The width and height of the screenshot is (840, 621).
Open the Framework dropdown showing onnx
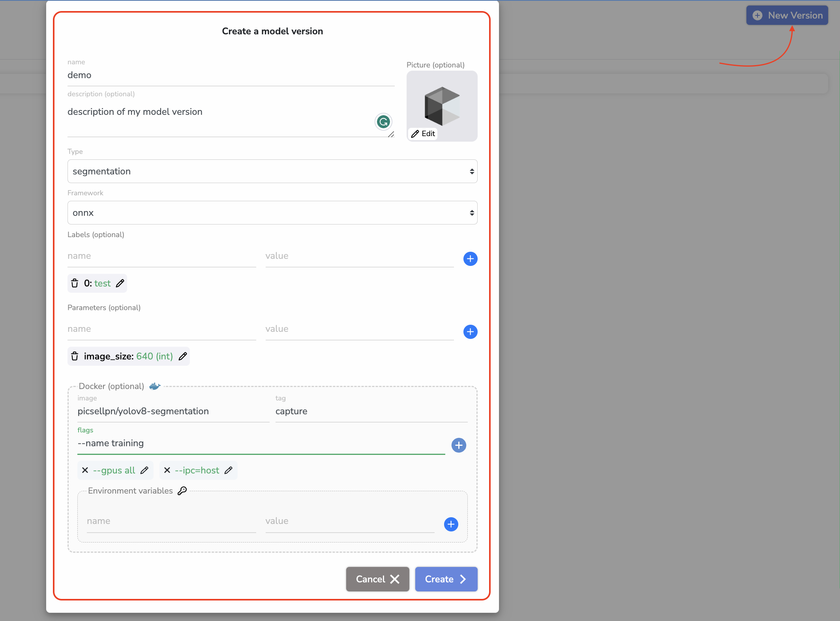[272, 213]
